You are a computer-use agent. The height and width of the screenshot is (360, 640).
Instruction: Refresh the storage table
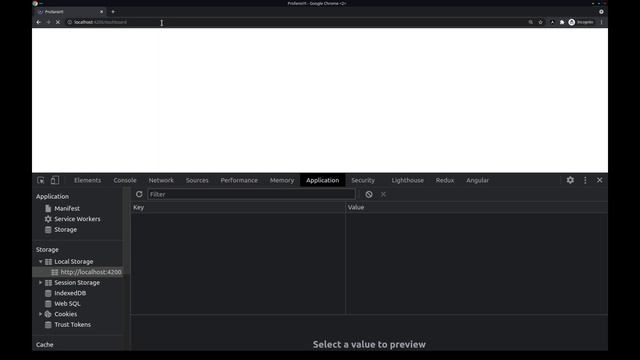(139, 194)
